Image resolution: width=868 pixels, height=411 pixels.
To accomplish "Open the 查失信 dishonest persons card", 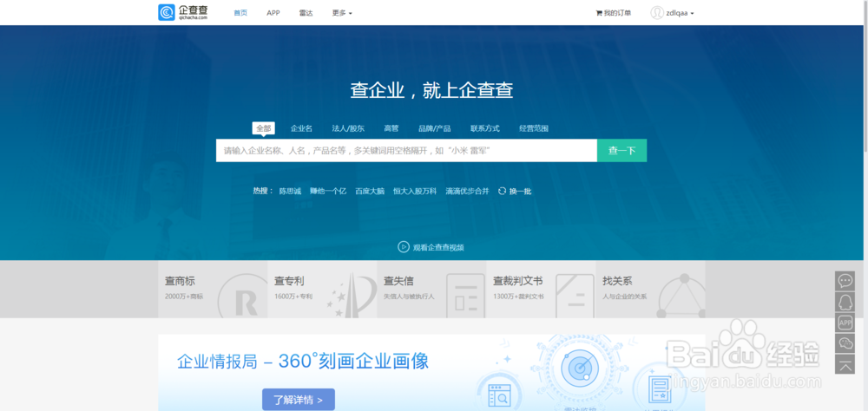I will (x=431, y=290).
